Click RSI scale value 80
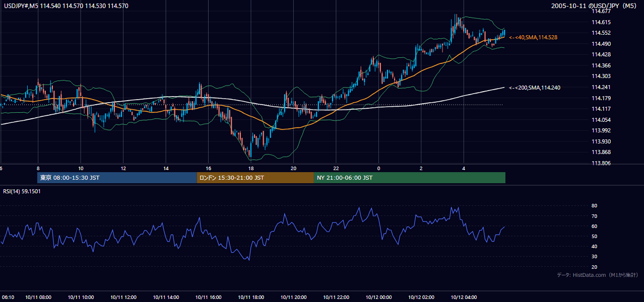 [x=594, y=206]
